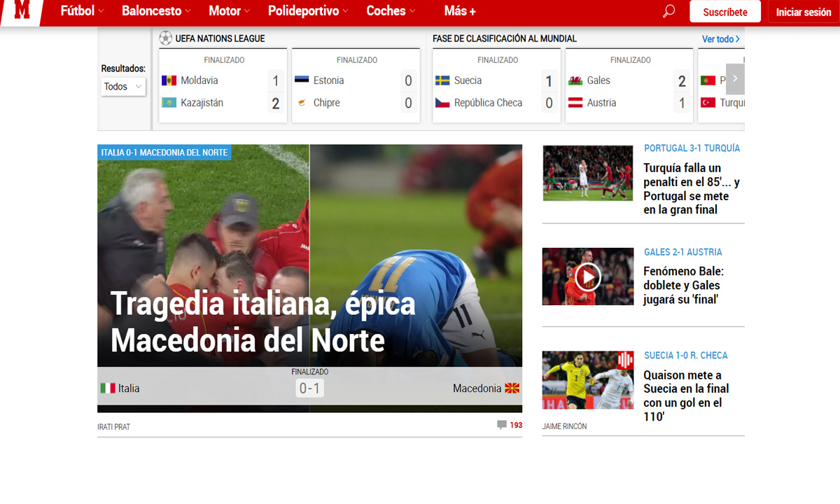Click the 0-1 final score box
Image resolution: width=840 pixels, height=504 pixels.
point(309,388)
